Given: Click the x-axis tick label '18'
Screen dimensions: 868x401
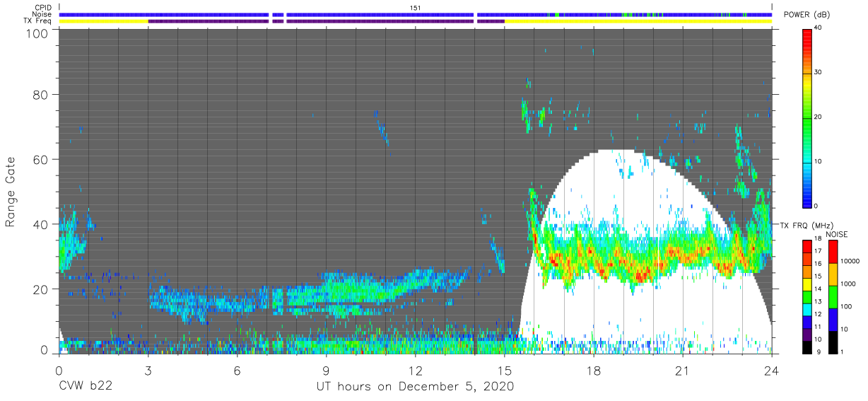Looking at the screenshot, I should click(594, 371).
